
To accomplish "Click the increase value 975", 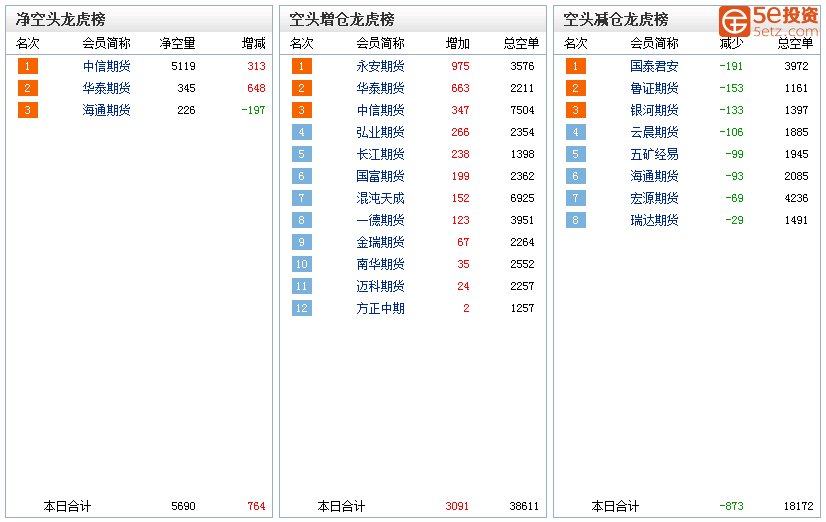I will pos(460,66).
